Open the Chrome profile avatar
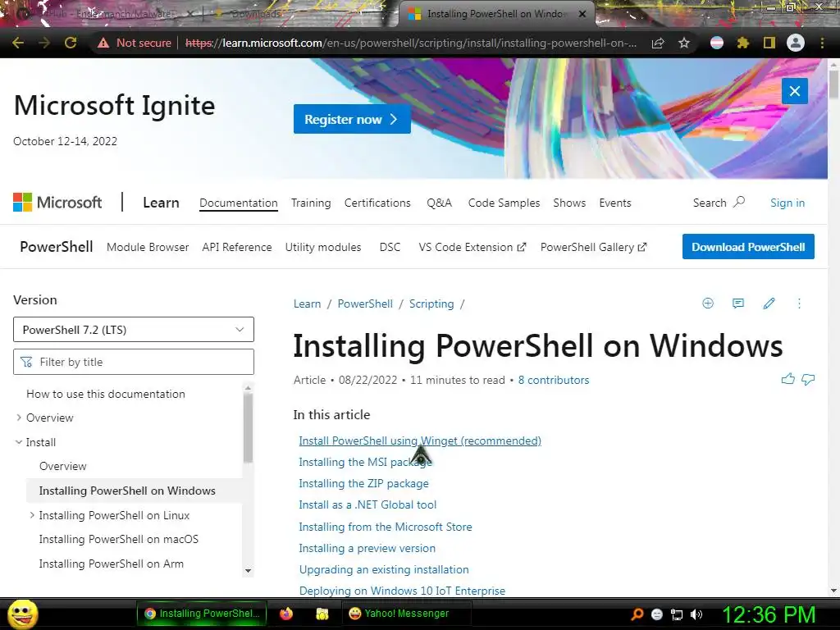The height and width of the screenshot is (630, 840). pyautogui.click(x=796, y=43)
